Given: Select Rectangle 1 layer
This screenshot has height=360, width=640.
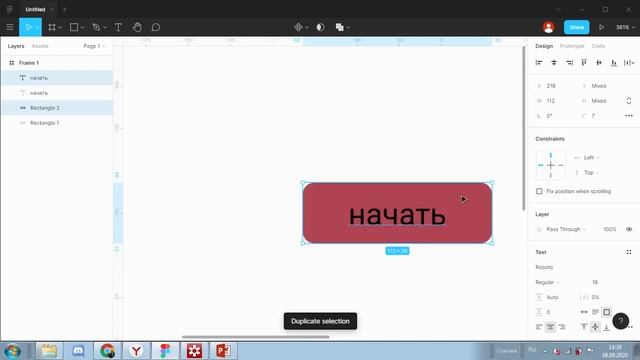Looking at the screenshot, I should pos(57,123).
